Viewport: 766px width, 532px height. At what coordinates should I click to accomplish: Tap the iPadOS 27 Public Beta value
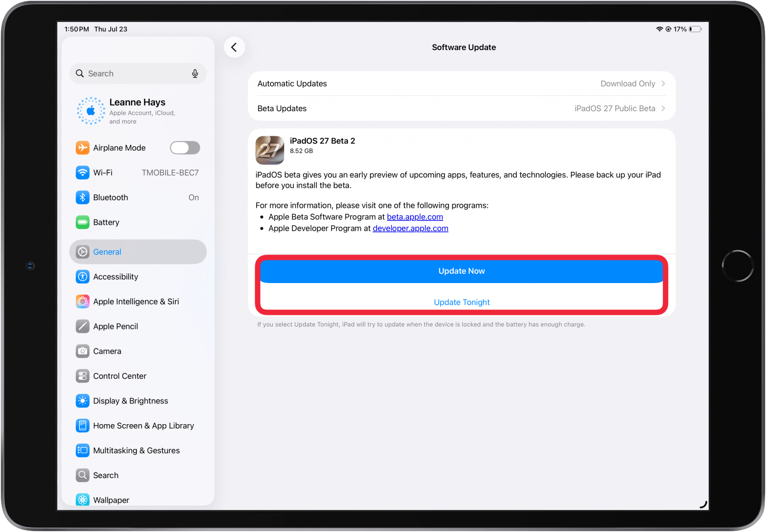[x=615, y=108]
